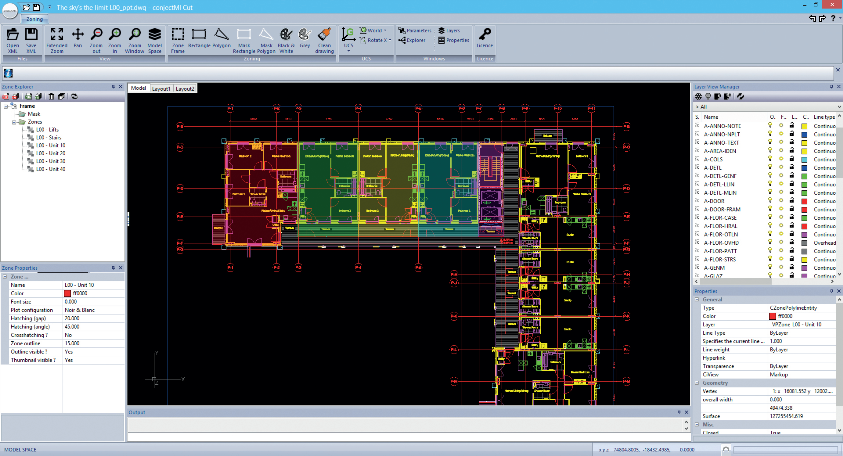Apply the Black & White palette
The image size is (843, 456).
[286, 40]
